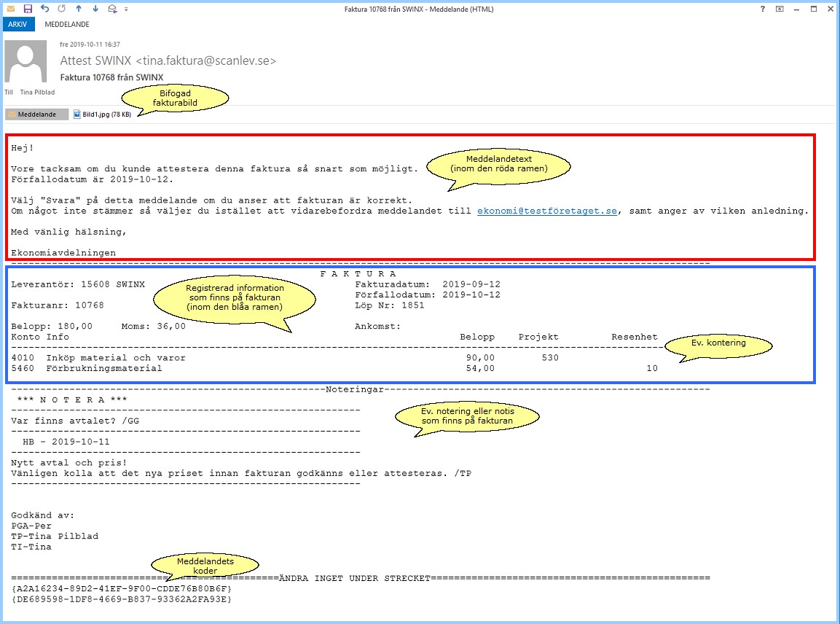Click Leverantör: 15608 SWINX

click(x=78, y=284)
